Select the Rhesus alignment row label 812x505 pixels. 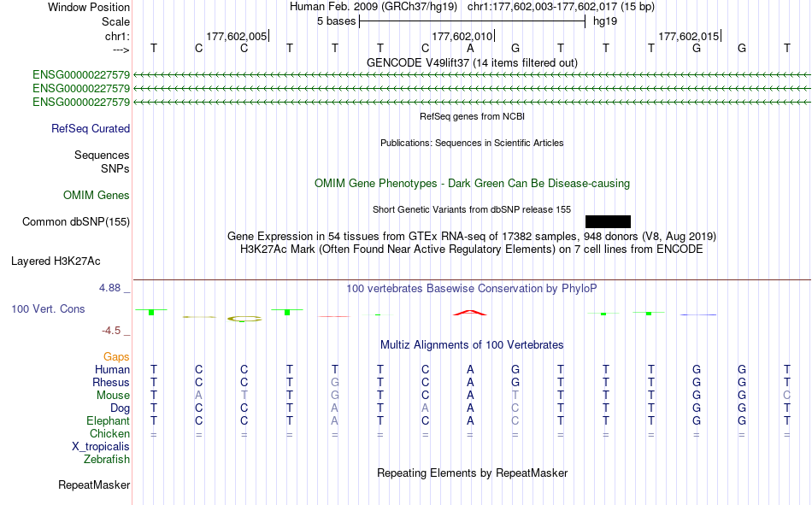point(111,382)
